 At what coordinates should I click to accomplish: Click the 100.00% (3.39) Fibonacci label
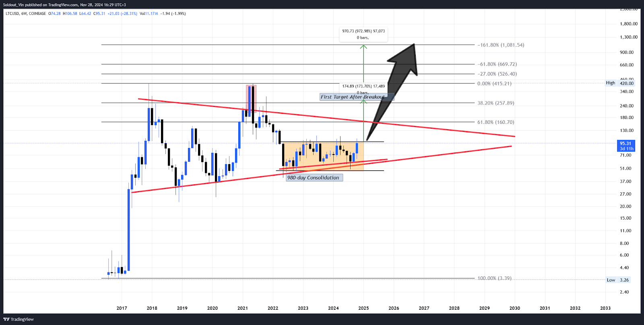point(494,278)
